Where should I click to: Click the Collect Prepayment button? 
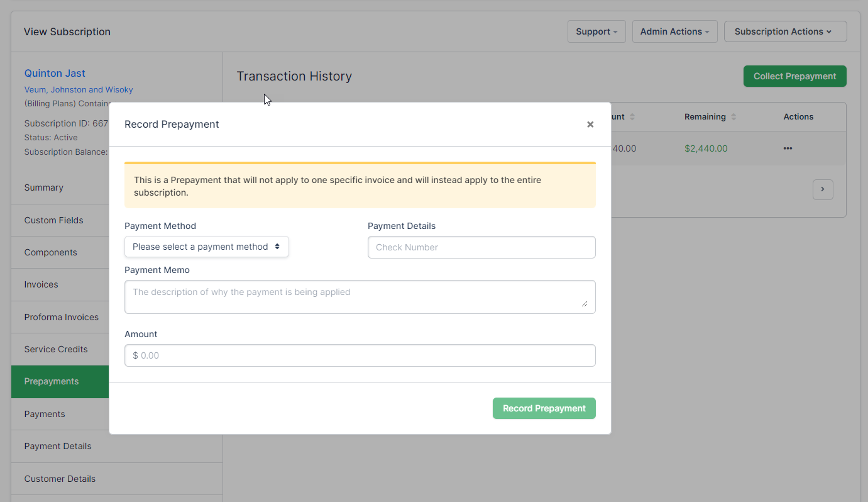coord(794,76)
